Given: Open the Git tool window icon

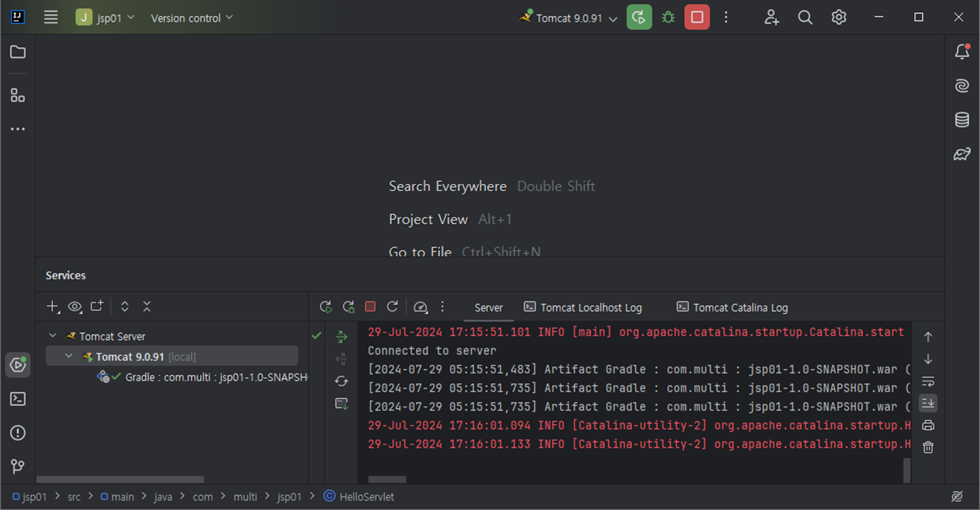Looking at the screenshot, I should click(x=18, y=466).
